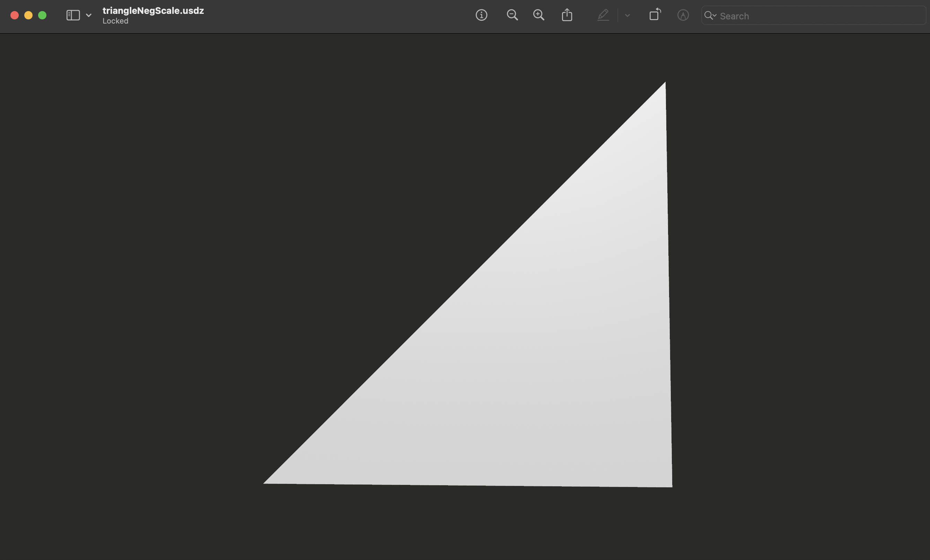930x560 pixels.
Task: Click the Highlight pen tool
Action: pos(603,15)
